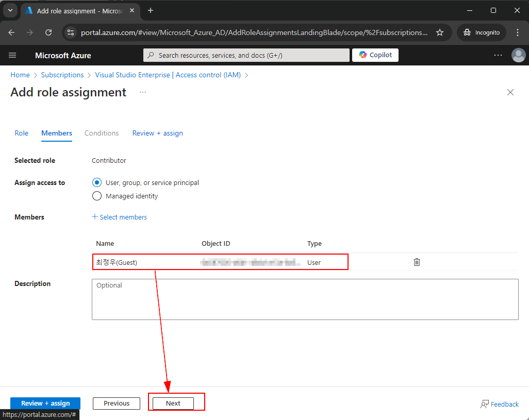Open Visual Studio Enterprise Access control breadcrumb
Screen dimensions: 529x420
coord(168,75)
